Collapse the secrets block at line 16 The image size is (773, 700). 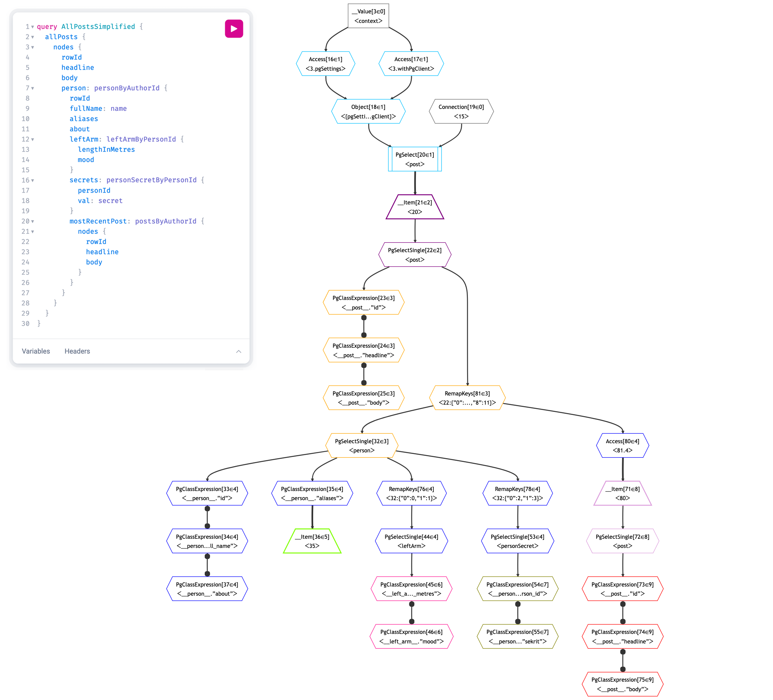32,180
